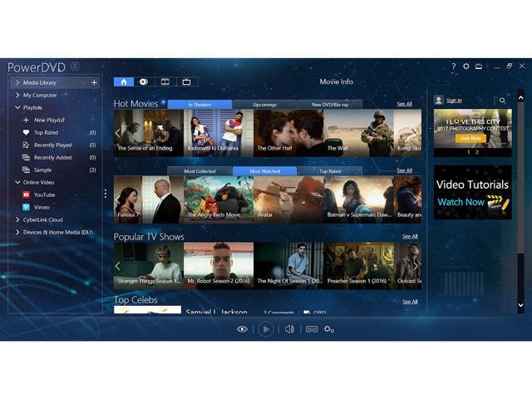
Task: Click the Sign in link
Action: click(x=454, y=101)
